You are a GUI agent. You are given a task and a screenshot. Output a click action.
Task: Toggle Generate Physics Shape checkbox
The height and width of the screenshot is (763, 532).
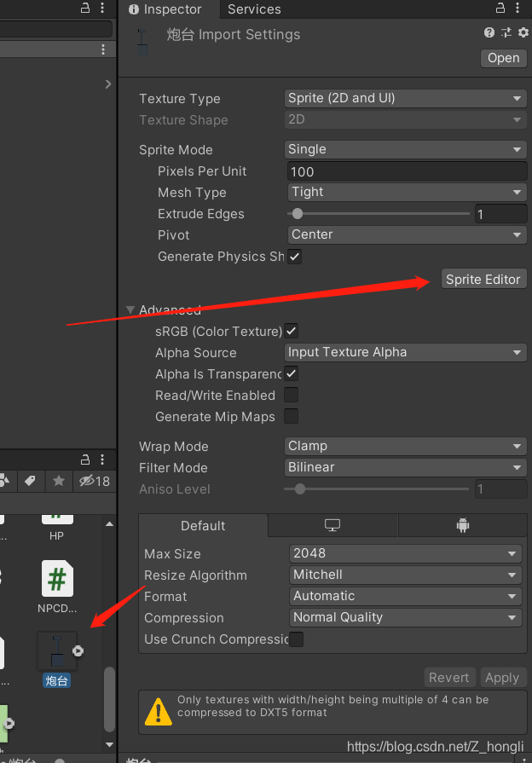coord(294,257)
